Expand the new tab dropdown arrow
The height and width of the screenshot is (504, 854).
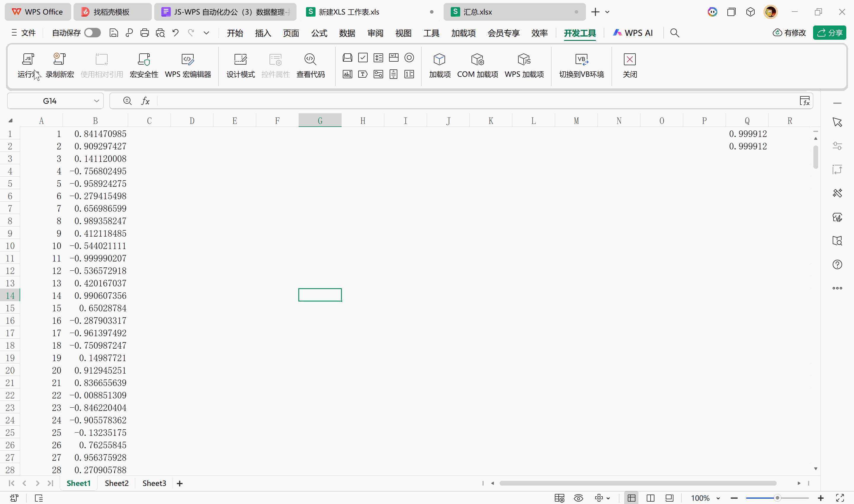tap(607, 12)
